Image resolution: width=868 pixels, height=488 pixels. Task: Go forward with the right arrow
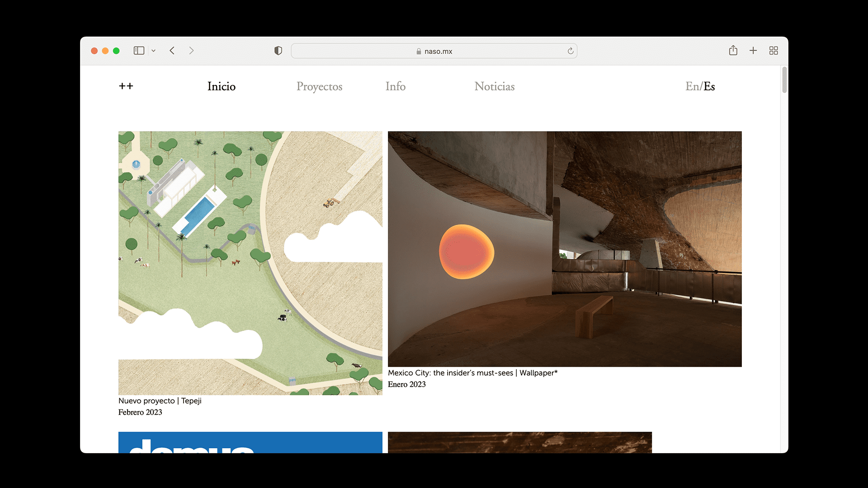pyautogui.click(x=191, y=51)
